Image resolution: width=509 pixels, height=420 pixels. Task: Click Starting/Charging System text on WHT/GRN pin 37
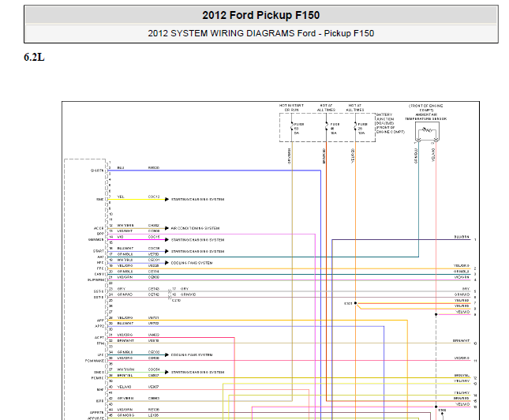(x=198, y=373)
